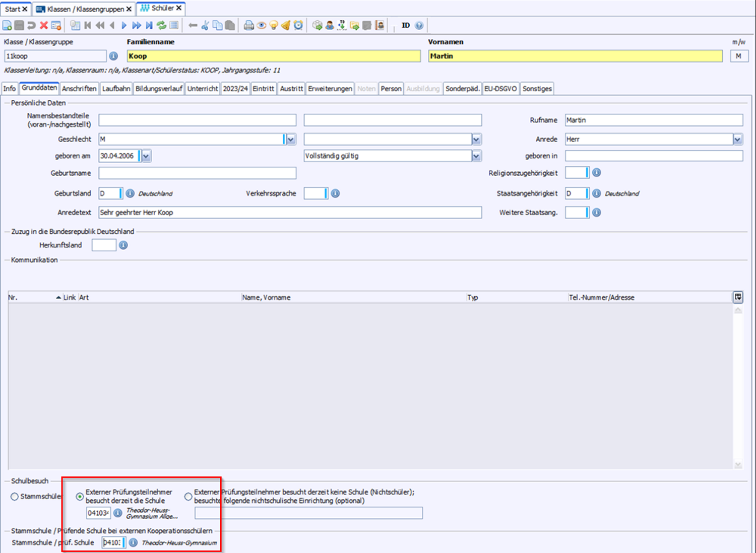Click the eye preview icon
The height and width of the screenshot is (553, 756).
pos(261,25)
